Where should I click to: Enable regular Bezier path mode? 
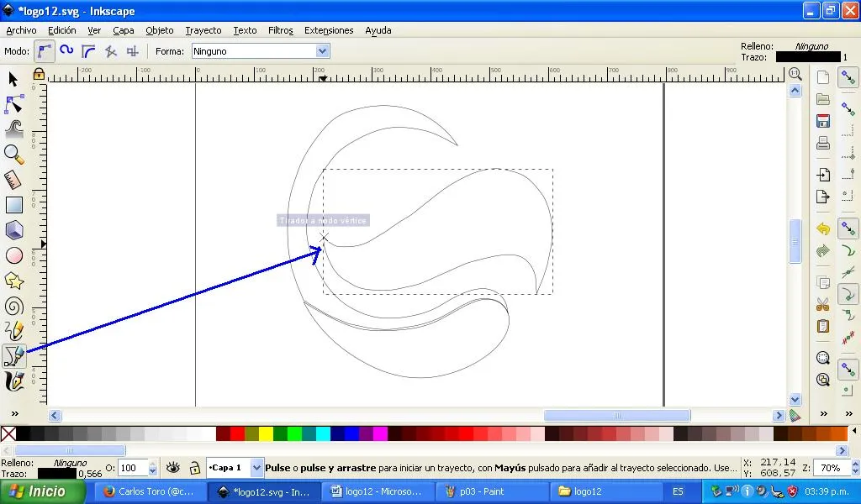[45, 51]
